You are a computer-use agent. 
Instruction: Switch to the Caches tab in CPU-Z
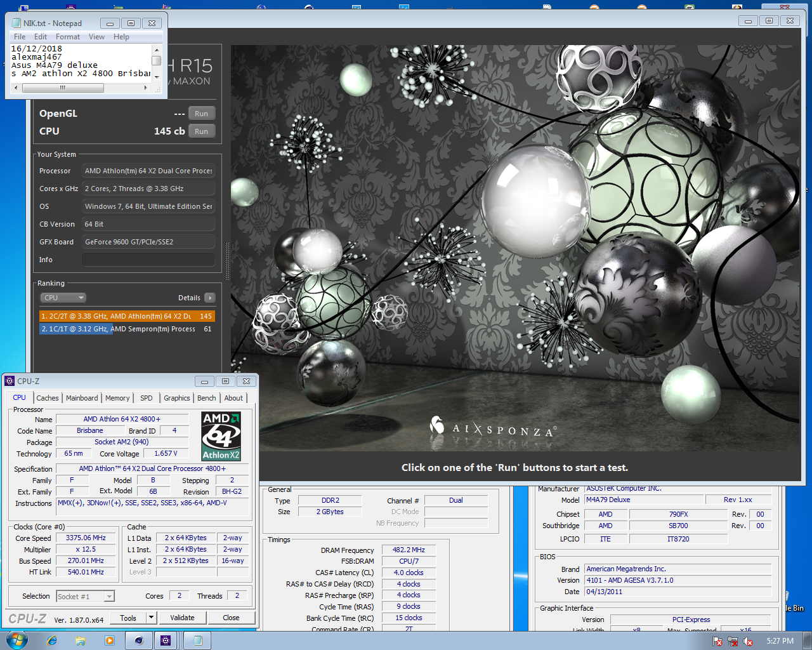point(48,398)
